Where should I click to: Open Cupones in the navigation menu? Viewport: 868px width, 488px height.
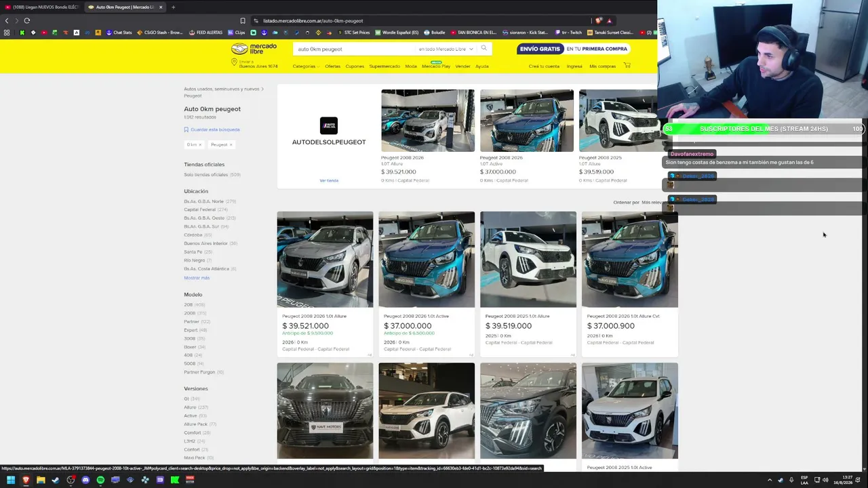[x=355, y=66]
